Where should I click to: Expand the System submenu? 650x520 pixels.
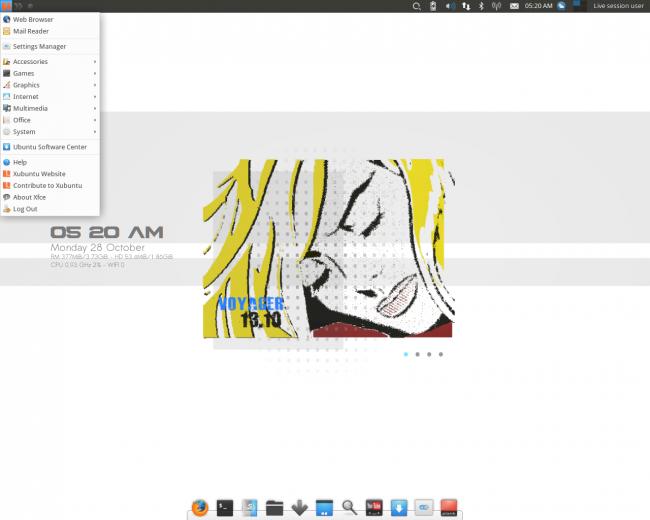click(50, 131)
